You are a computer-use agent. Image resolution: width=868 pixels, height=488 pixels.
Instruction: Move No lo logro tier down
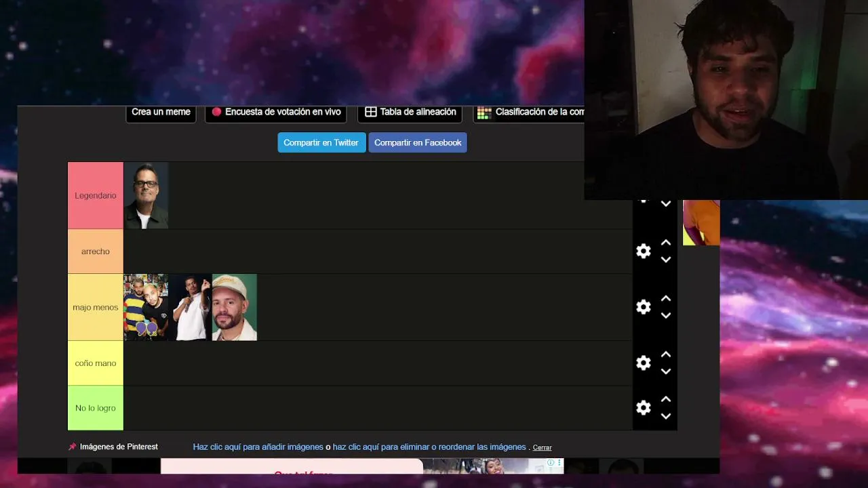point(666,416)
